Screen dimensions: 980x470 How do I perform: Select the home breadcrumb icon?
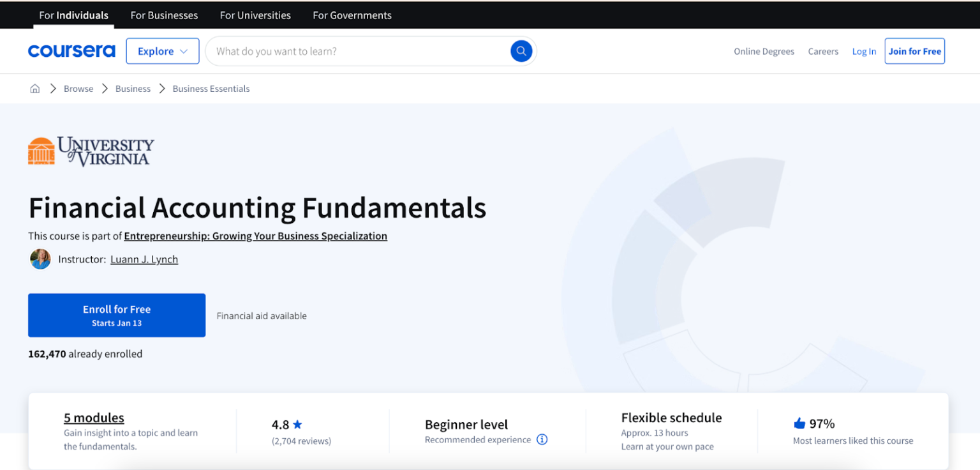[x=34, y=88]
